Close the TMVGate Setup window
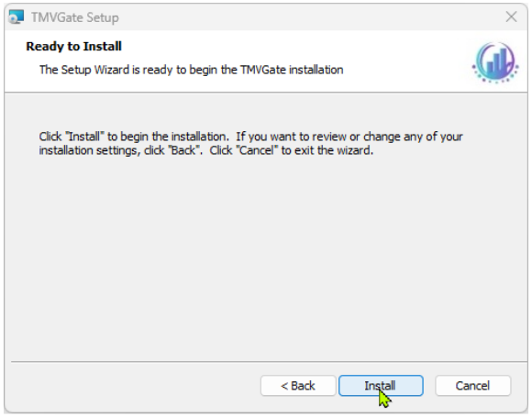Image resolution: width=532 pixels, height=417 pixels. [511, 16]
